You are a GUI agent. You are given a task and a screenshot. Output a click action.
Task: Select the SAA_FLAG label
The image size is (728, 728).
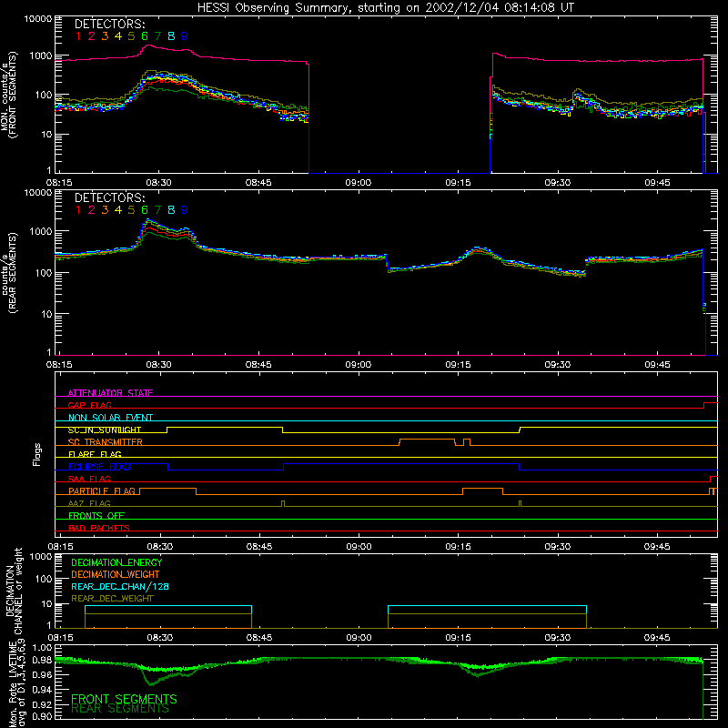click(89, 479)
